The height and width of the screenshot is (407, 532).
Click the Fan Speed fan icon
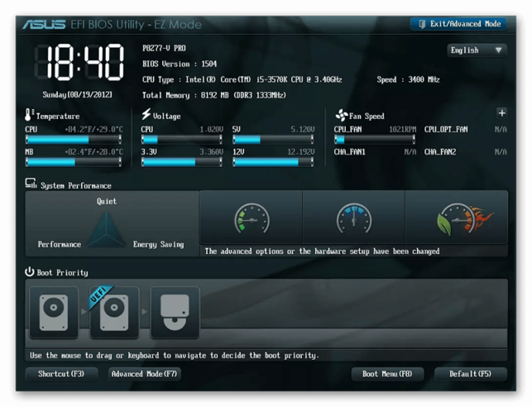(x=342, y=115)
